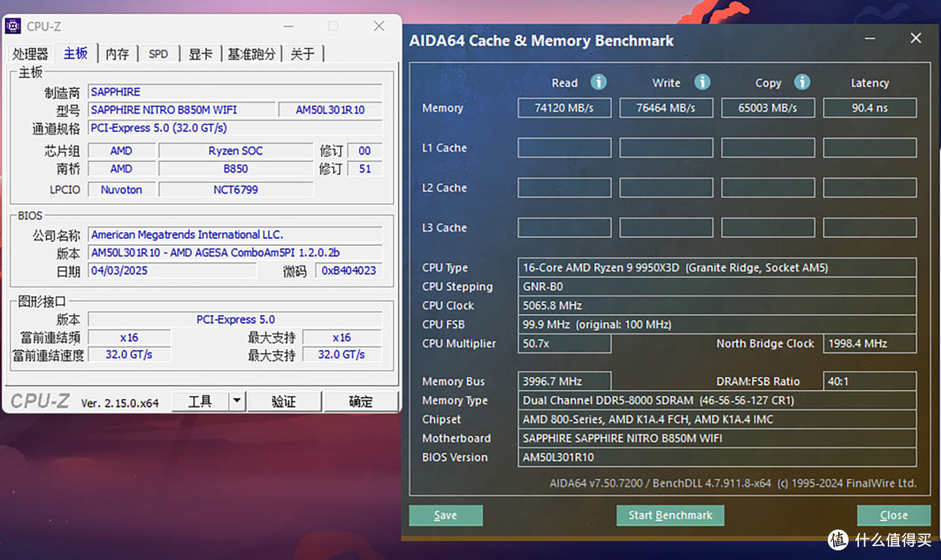Switch to the 处理器 tab in CPU-Z

[x=30, y=54]
